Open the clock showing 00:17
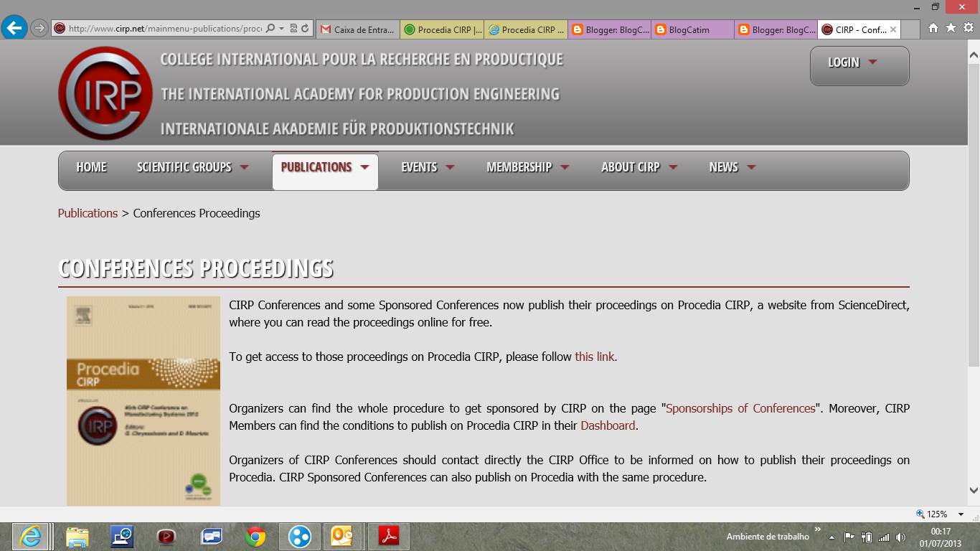This screenshot has width=980, height=551. pyautogui.click(x=941, y=537)
